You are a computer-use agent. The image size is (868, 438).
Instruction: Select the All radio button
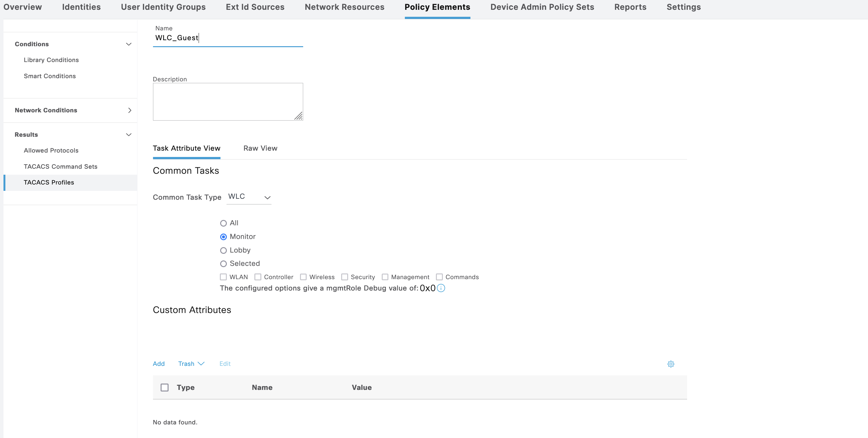point(223,223)
